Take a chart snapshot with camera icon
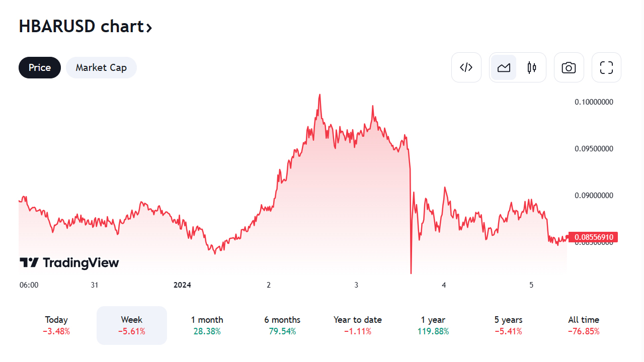This screenshot has width=644, height=362. [569, 67]
